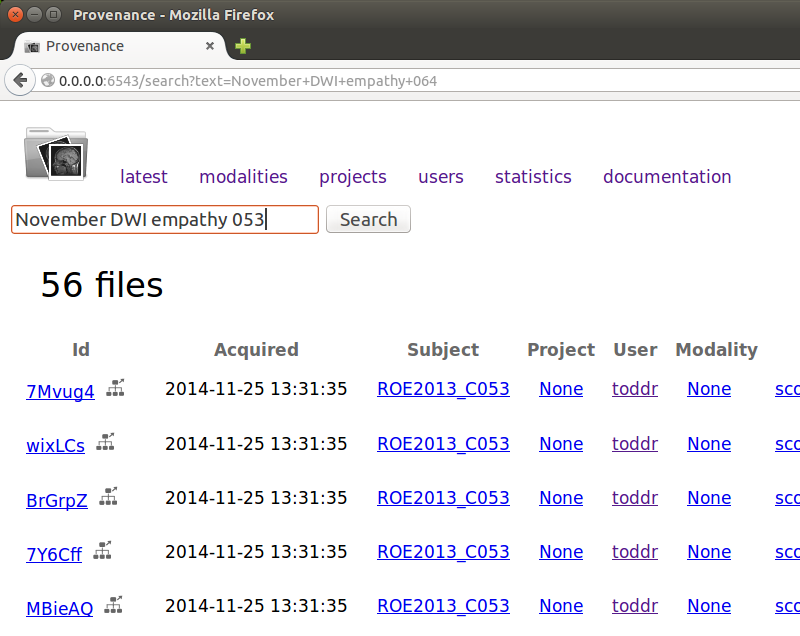
Task: Click the Modality column header
Action: 716,350
